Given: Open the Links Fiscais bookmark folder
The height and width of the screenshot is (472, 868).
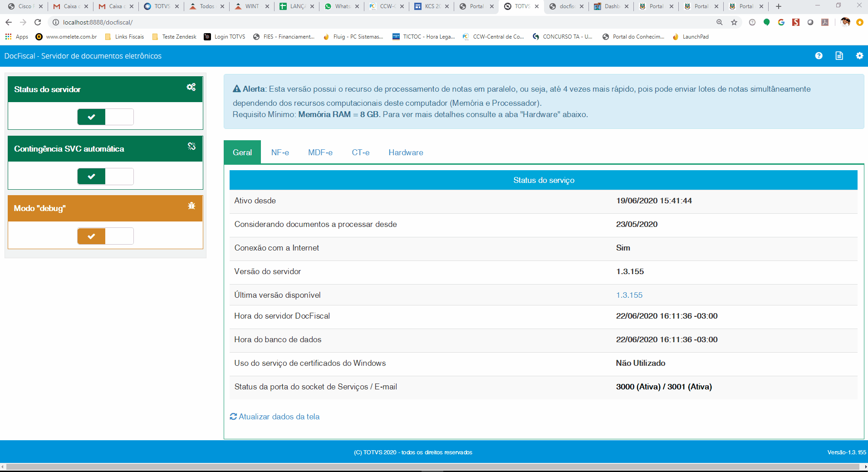Looking at the screenshot, I should coord(124,37).
